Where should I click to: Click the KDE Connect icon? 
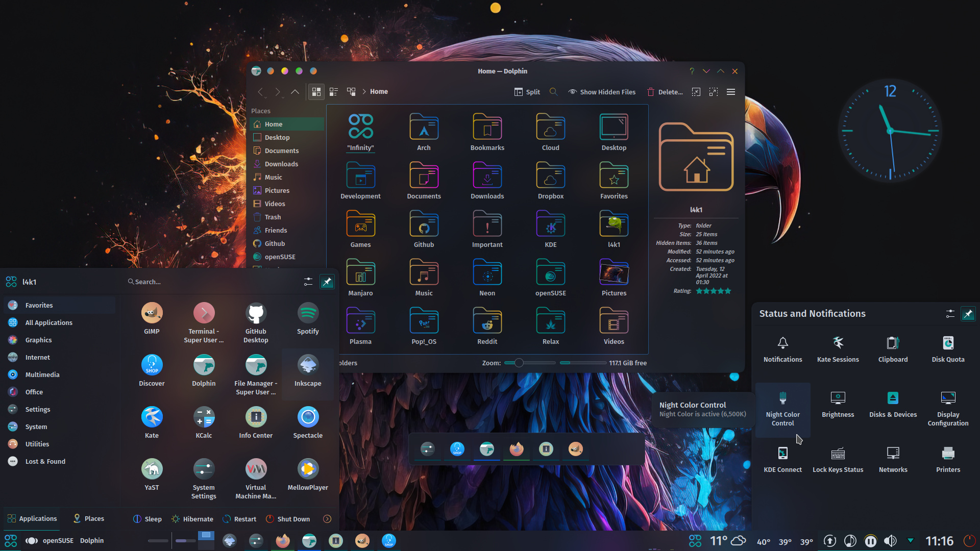tap(782, 458)
